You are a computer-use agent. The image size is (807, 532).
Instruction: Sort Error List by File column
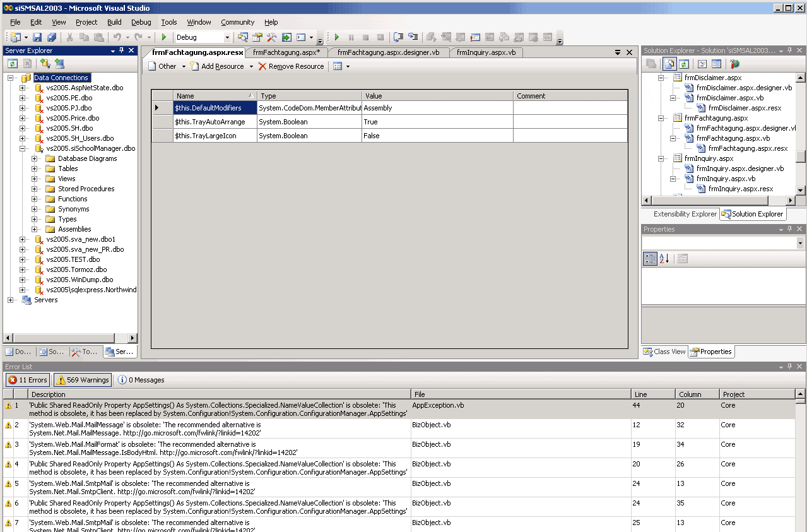pyautogui.click(x=521, y=394)
